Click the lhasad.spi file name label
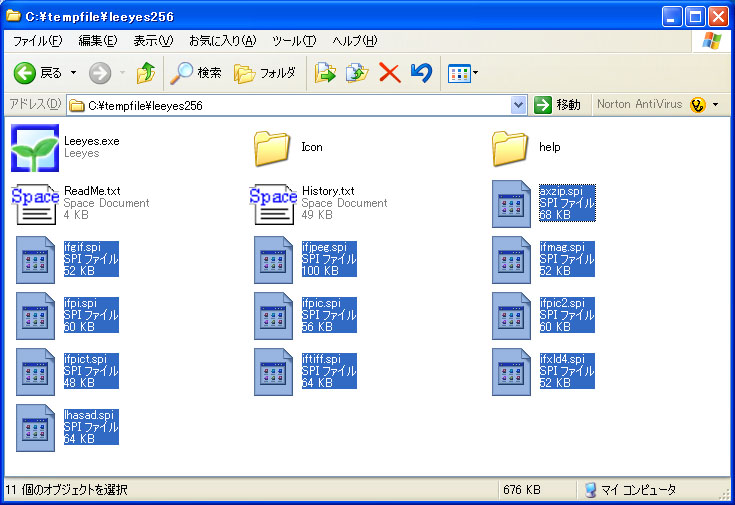The image size is (735, 505). tap(89, 415)
